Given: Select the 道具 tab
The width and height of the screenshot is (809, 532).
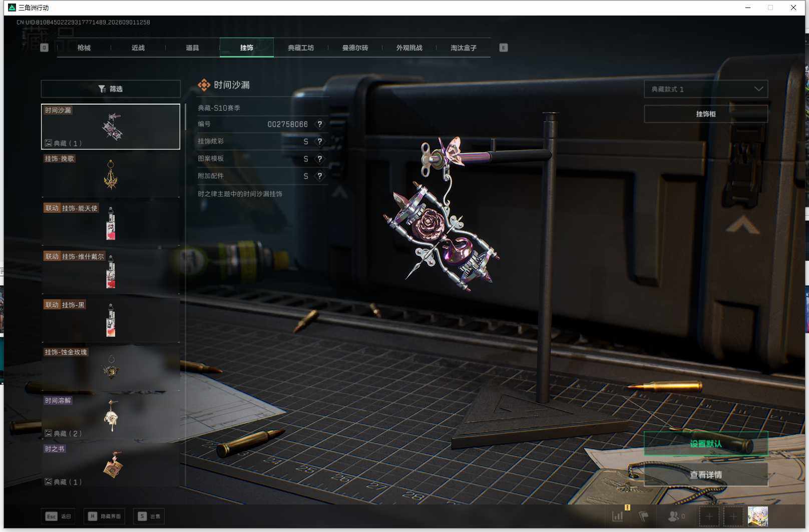Looking at the screenshot, I should point(192,48).
